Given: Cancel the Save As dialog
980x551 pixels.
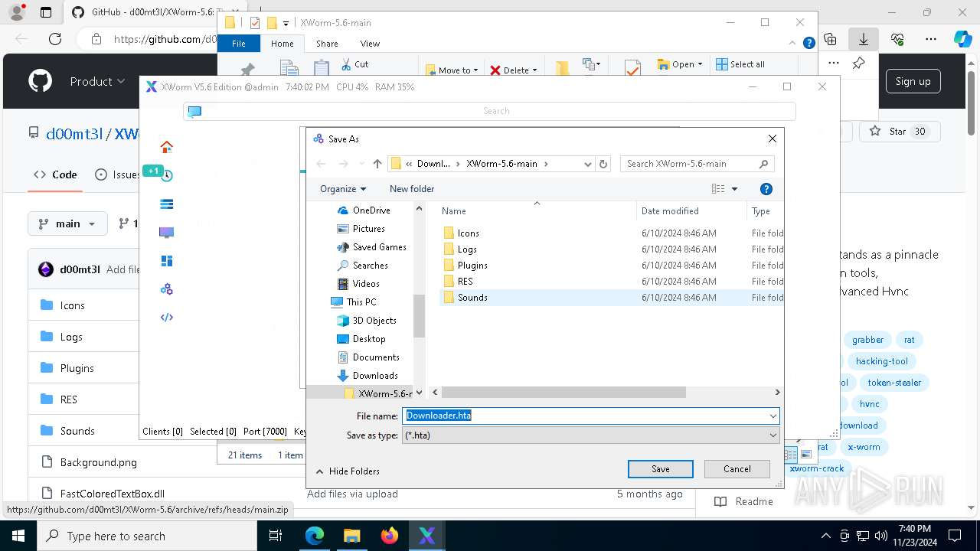Looking at the screenshot, I should click(x=737, y=469).
